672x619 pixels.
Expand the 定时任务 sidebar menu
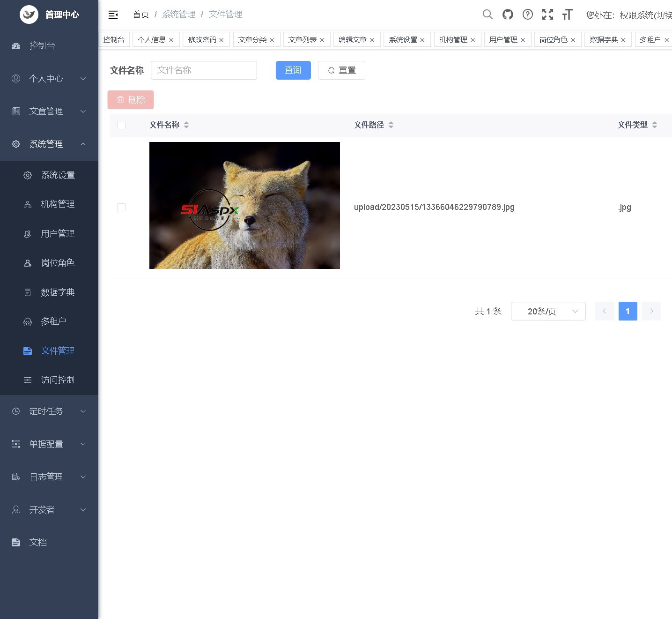pos(49,411)
